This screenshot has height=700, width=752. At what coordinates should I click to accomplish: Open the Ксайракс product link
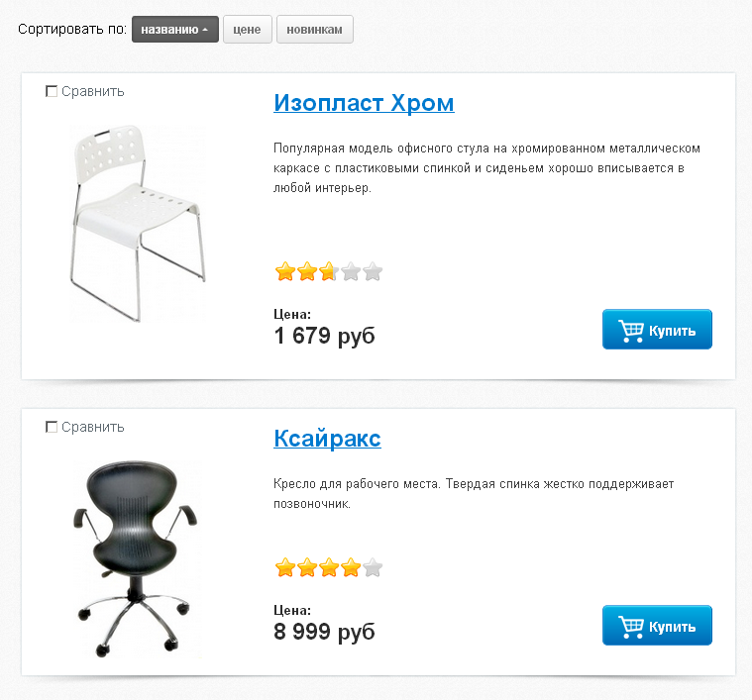point(327,439)
